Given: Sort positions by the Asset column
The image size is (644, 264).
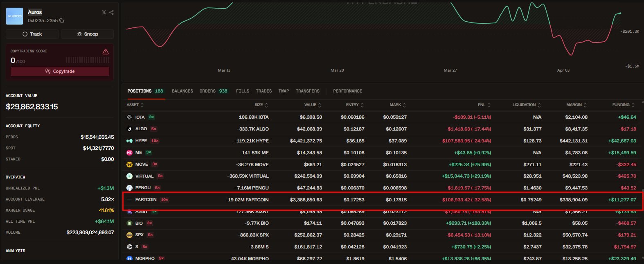Looking at the screenshot, I should click(x=135, y=105).
